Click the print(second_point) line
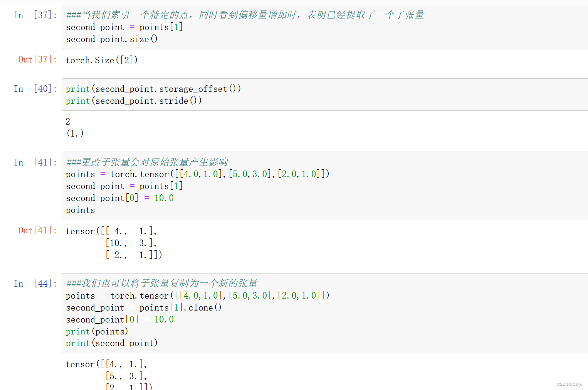Image resolution: width=588 pixels, height=390 pixels. pyautogui.click(x=111, y=343)
